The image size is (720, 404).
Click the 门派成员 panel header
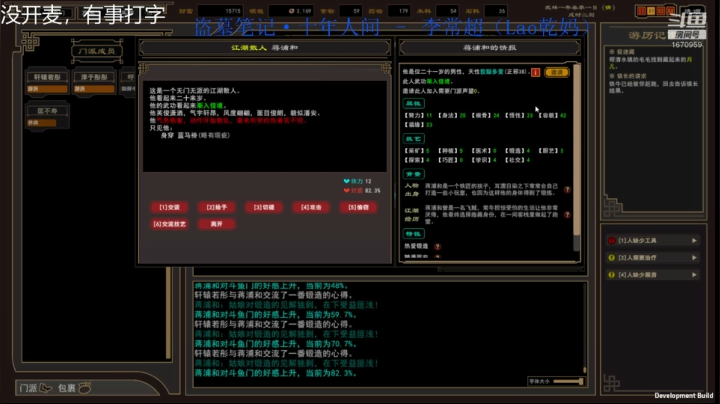pyautogui.click(x=96, y=51)
